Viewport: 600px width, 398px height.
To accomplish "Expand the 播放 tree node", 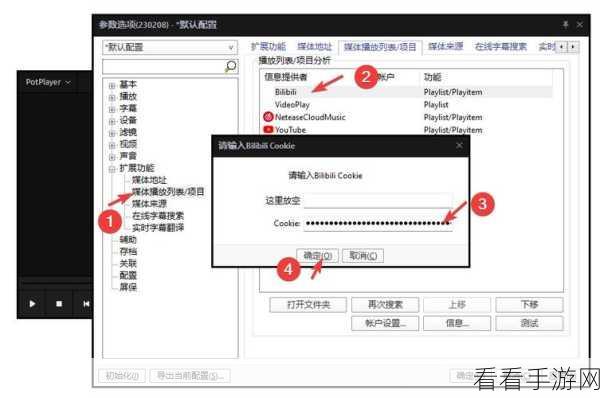I will pos(112,97).
